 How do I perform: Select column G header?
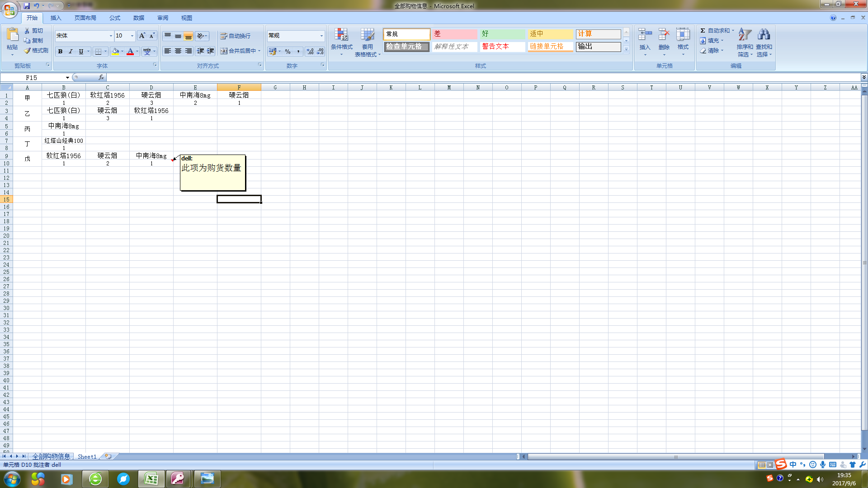point(275,87)
